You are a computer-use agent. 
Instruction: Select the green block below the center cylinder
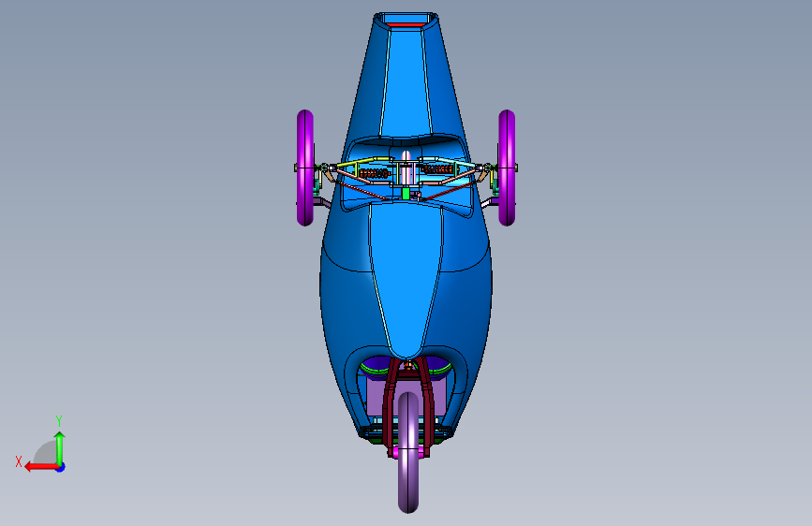(406, 194)
